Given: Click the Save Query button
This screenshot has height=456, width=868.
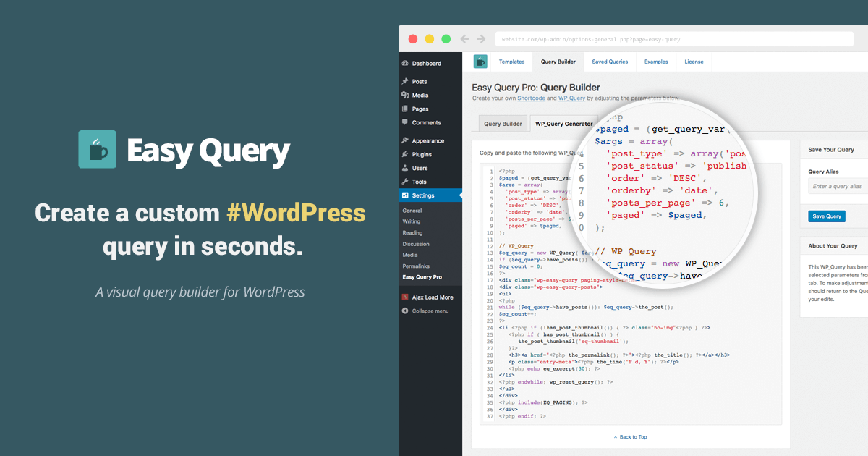Looking at the screenshot, I should (x=826, y=216).
